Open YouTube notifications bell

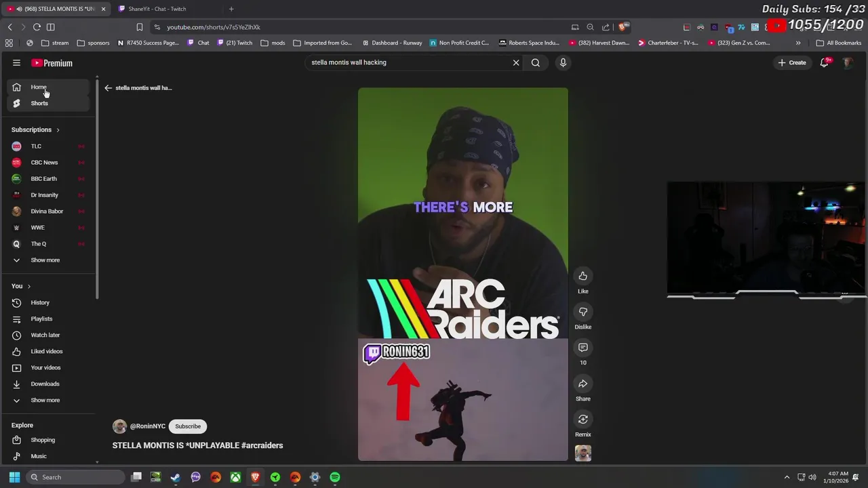pyautogui.click(x=824, y=62)
